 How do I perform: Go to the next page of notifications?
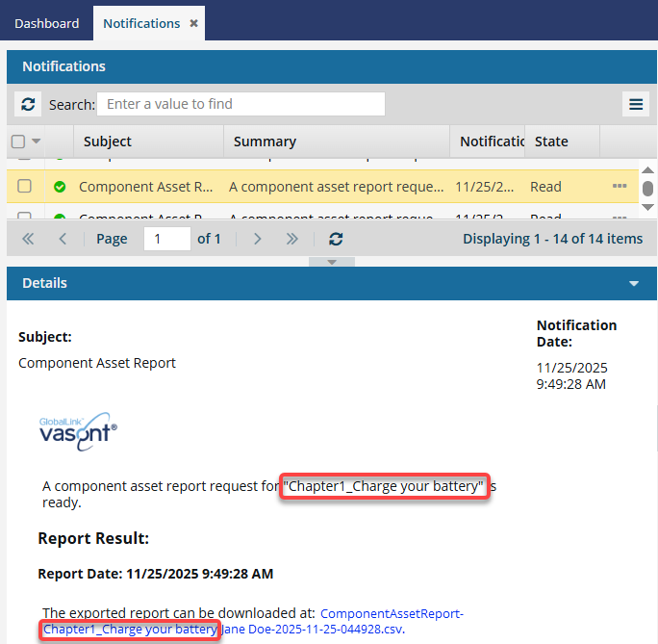point(257,239)
